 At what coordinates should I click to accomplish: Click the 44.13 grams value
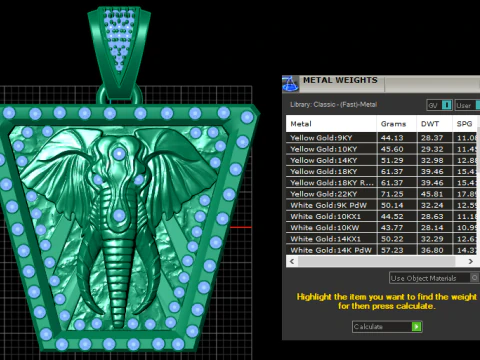coord(392,138)
